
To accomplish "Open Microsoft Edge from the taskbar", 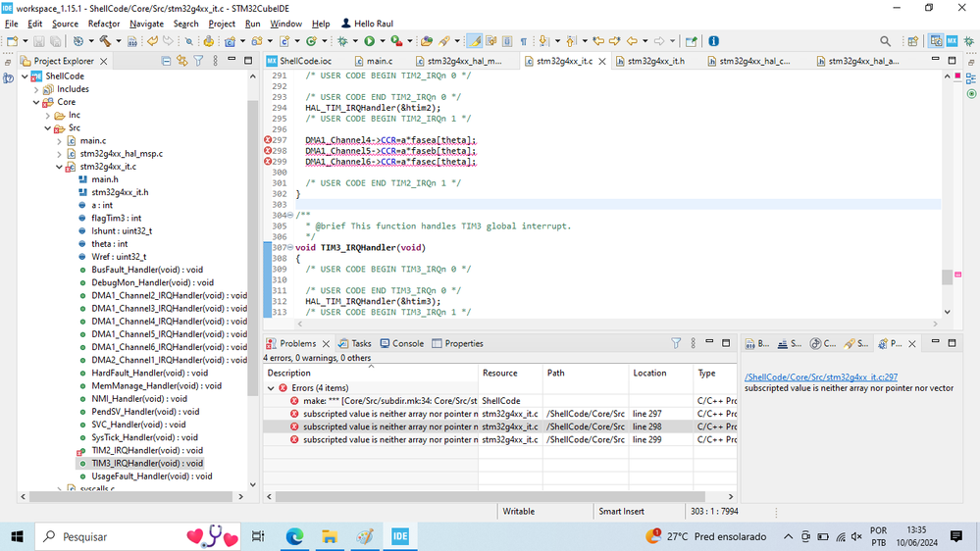I will (294, 536).
